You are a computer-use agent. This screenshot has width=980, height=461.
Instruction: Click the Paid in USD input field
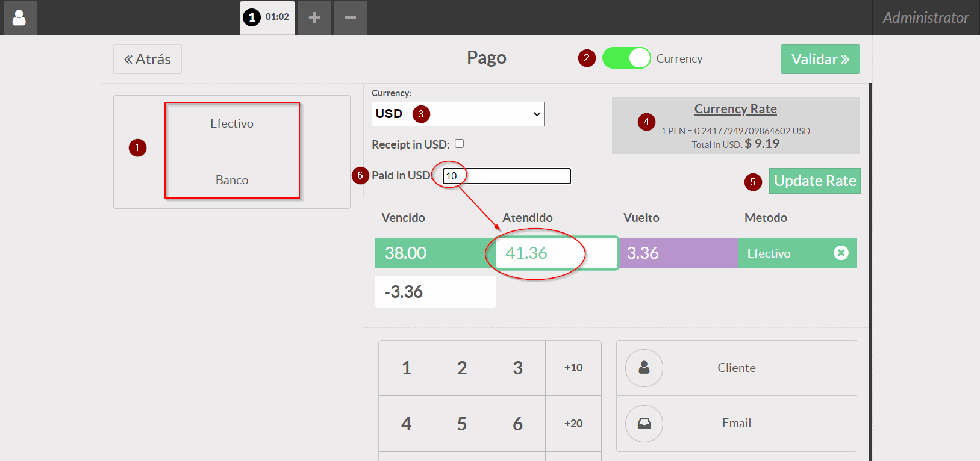(x=507, y=176)
